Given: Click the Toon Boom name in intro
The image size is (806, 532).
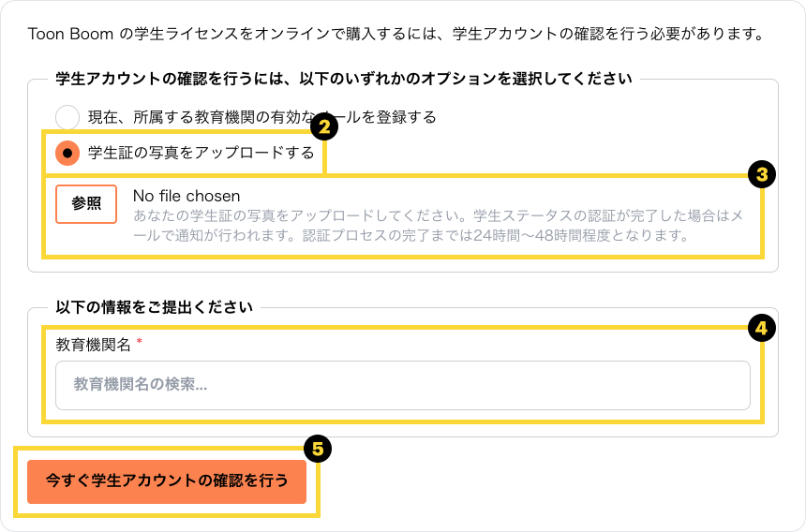Looking at the screenshot, I should pos(71,36).
